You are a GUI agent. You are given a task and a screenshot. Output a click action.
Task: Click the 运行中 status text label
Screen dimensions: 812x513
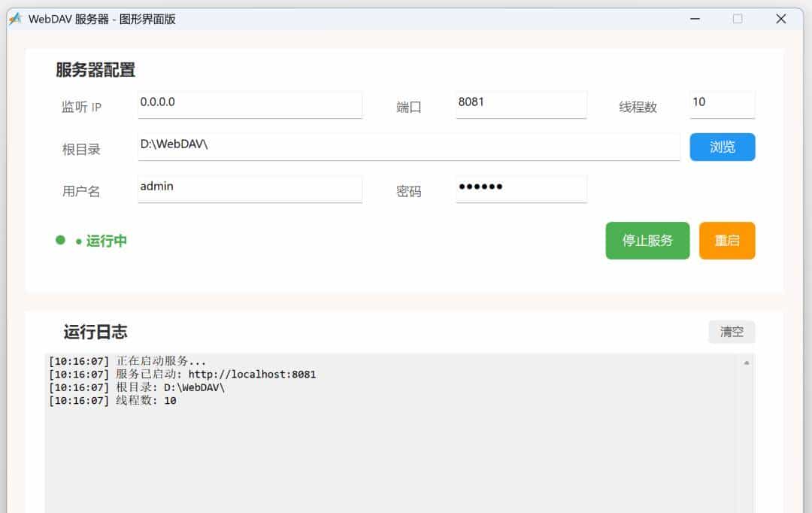[108, 240]
